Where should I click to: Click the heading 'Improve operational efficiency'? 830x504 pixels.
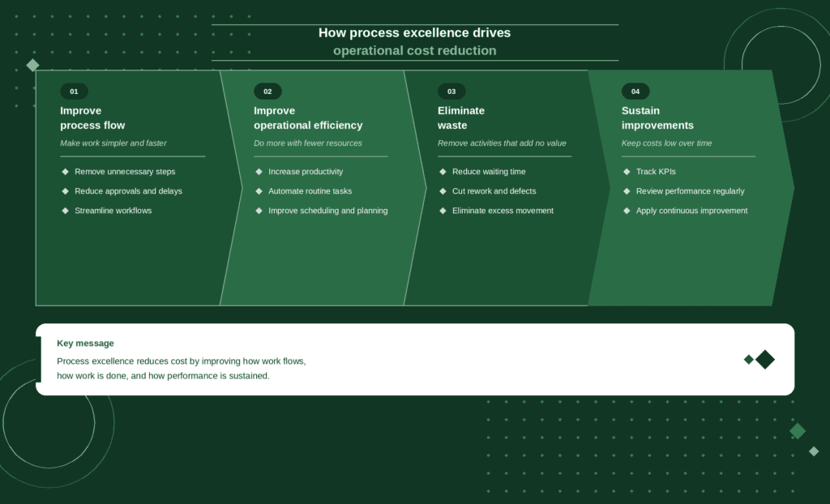click(308, 118)
